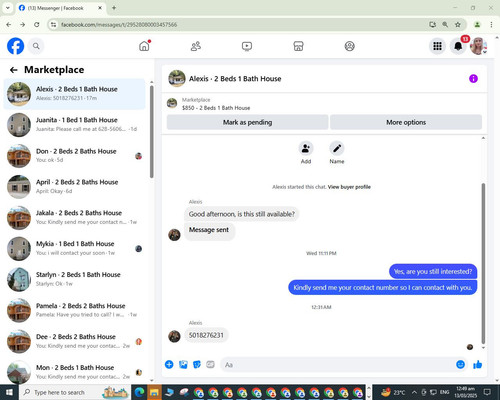Open Microsoft Edge from the taskbar

140,392
